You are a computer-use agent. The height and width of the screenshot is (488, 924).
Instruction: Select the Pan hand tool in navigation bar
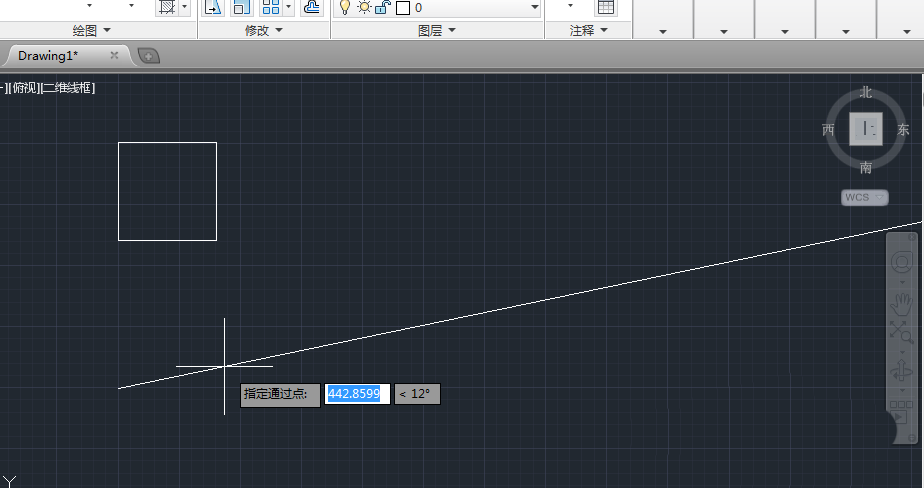901,299
